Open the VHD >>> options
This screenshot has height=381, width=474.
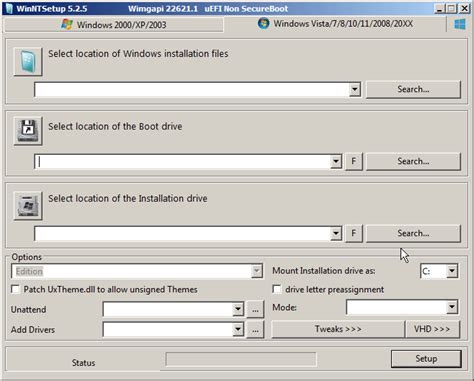pos(432,329)
